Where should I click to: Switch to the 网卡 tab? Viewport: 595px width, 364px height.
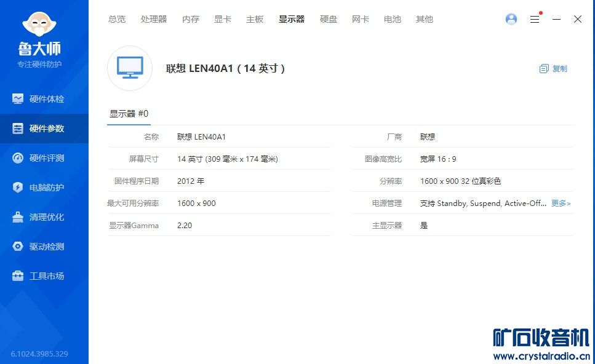[360, 19]
